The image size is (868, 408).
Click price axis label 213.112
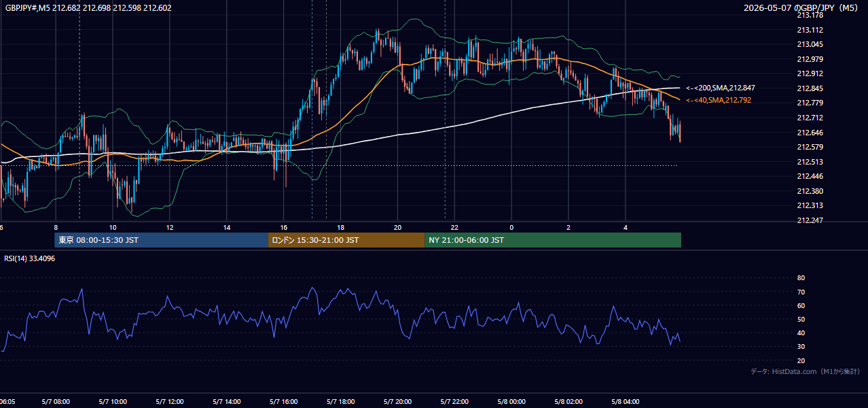(x=810, y=30)
